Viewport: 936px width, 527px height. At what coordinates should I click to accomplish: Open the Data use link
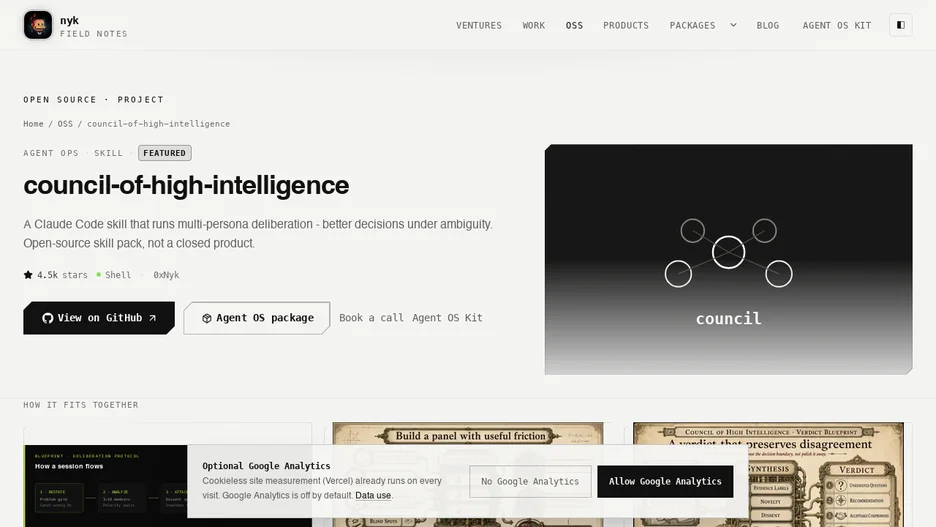pos(373,495)
